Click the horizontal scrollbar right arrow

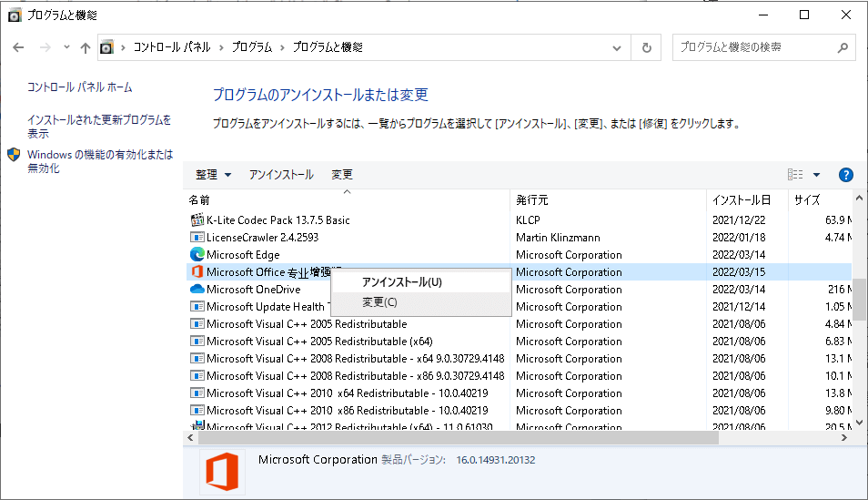843,438
